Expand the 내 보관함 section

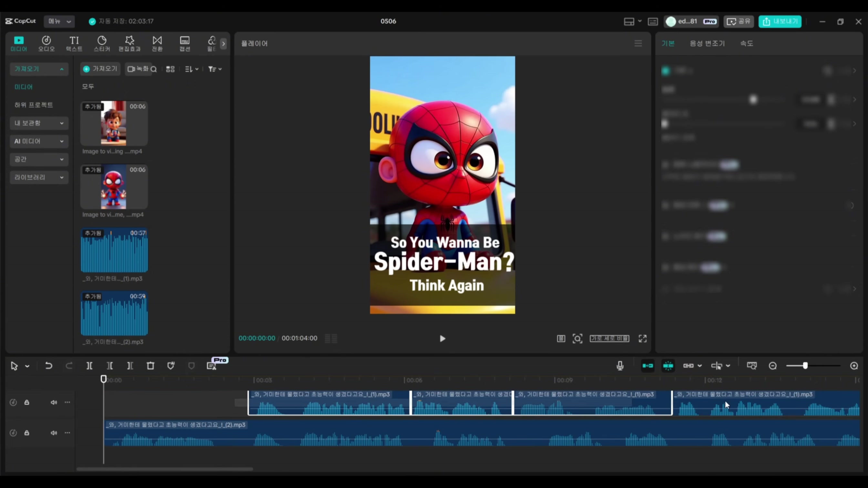point(39,123)
